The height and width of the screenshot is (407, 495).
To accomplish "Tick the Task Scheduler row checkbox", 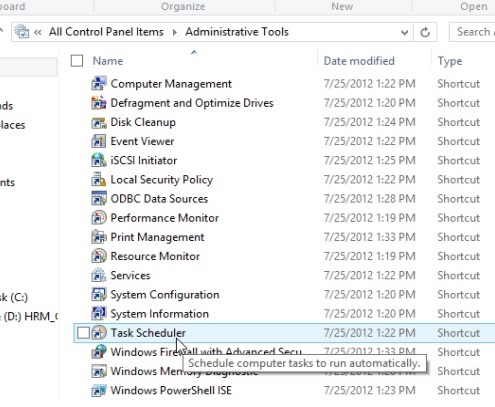I will (x=83, y=333).
